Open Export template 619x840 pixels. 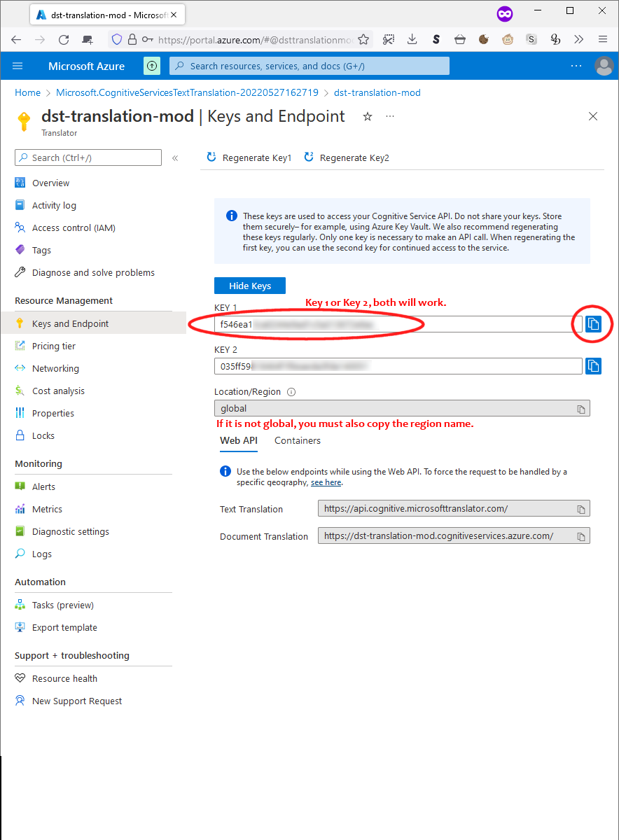click(x=64, y=627)
